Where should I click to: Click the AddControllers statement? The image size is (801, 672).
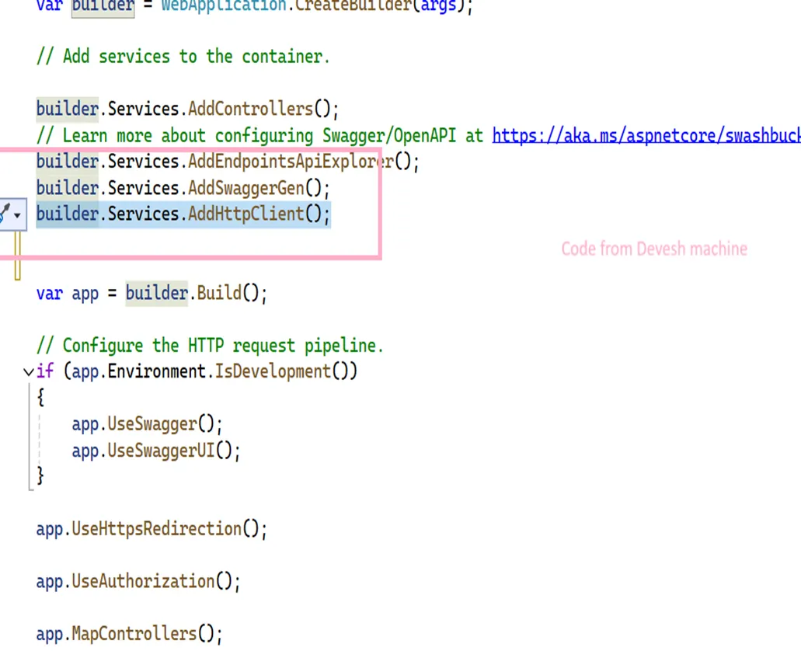coord(186,109)
